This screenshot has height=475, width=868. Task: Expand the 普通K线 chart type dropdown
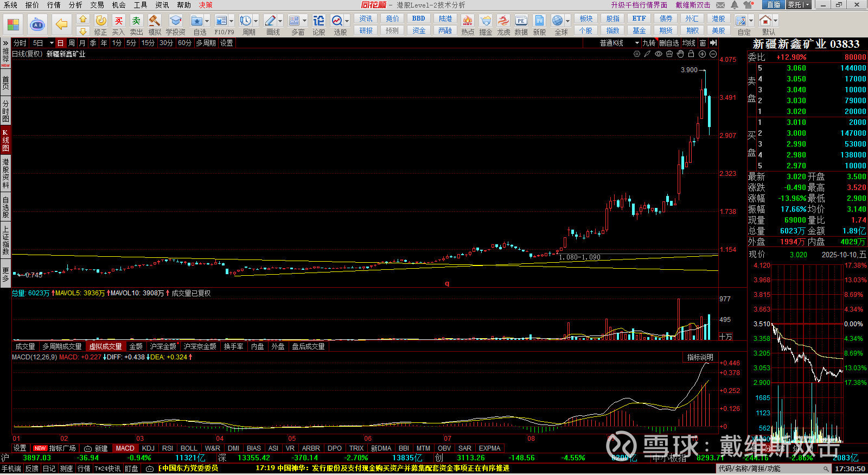pos(636,43)
